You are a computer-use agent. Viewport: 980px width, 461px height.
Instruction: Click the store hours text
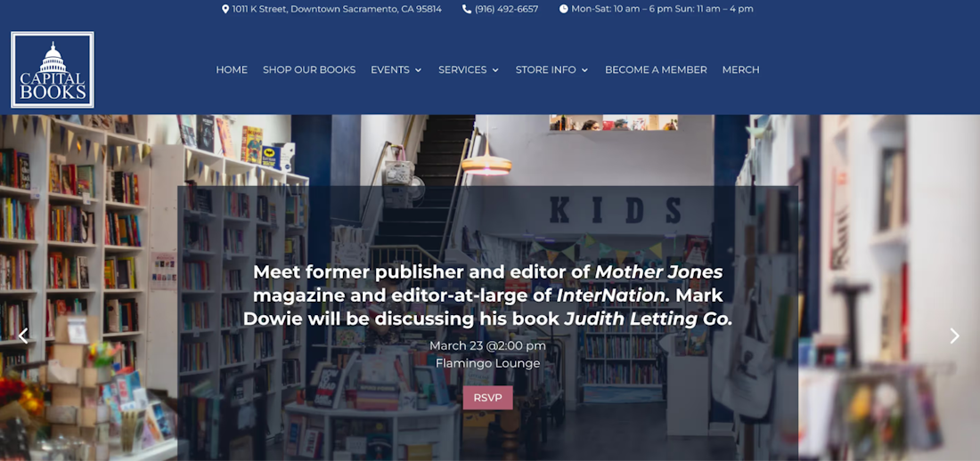663,9
